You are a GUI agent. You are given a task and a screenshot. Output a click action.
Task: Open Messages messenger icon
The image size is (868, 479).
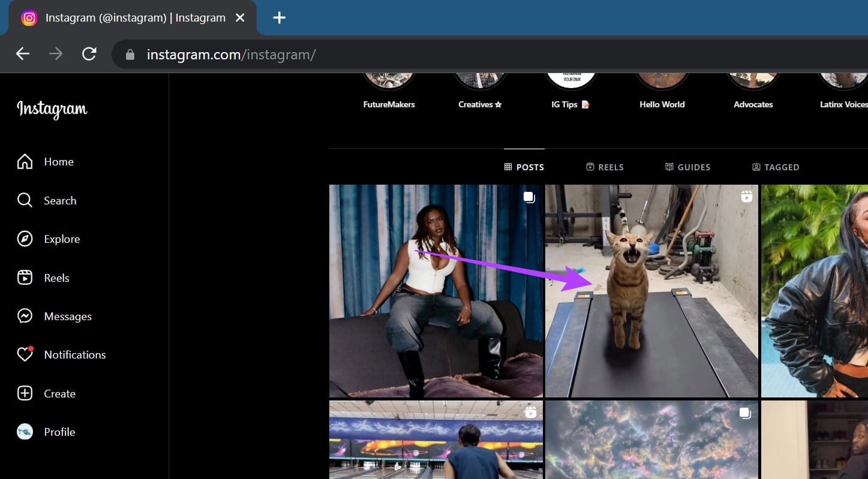(25, 316)
